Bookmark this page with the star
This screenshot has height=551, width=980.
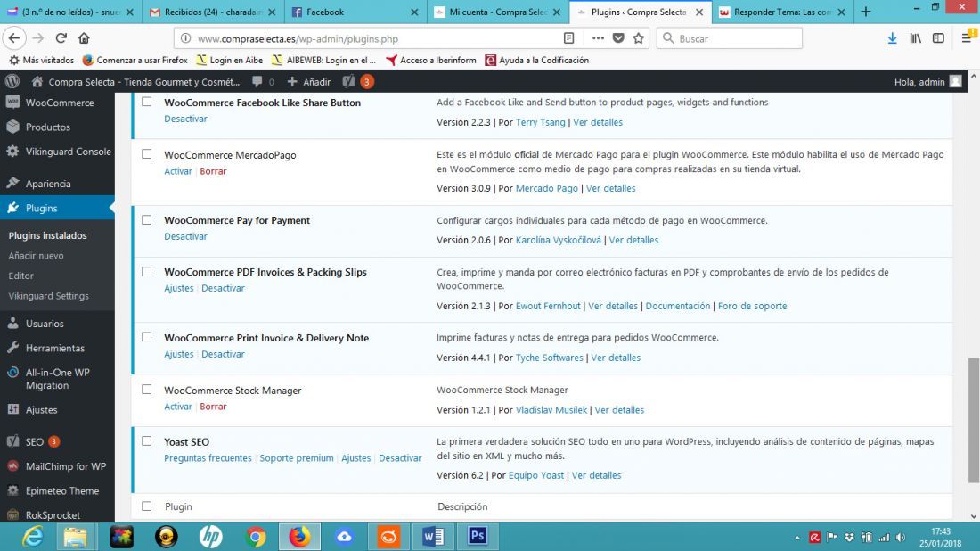(638, 38)
